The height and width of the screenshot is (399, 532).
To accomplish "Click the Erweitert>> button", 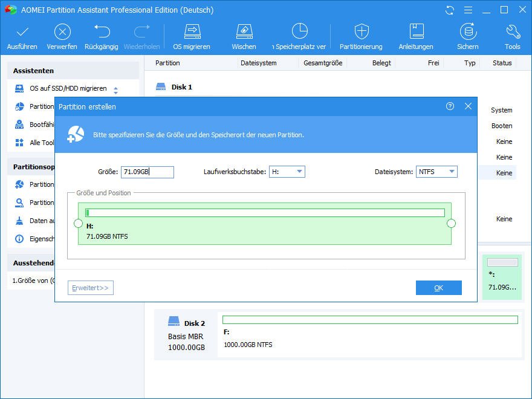I will [91, 288].
